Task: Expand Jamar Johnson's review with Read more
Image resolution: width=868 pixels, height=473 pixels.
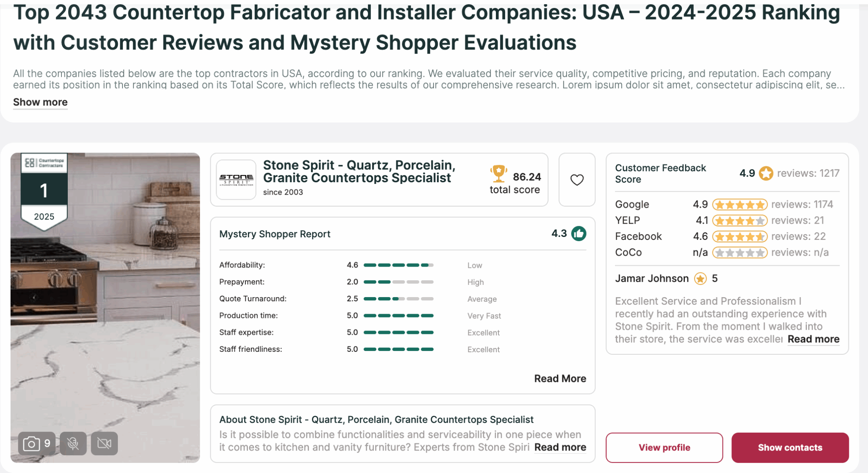Action: click(813, 339)
